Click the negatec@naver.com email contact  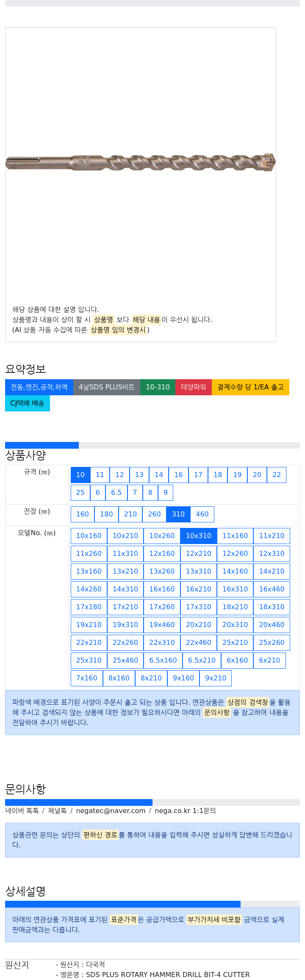(111, 811)
